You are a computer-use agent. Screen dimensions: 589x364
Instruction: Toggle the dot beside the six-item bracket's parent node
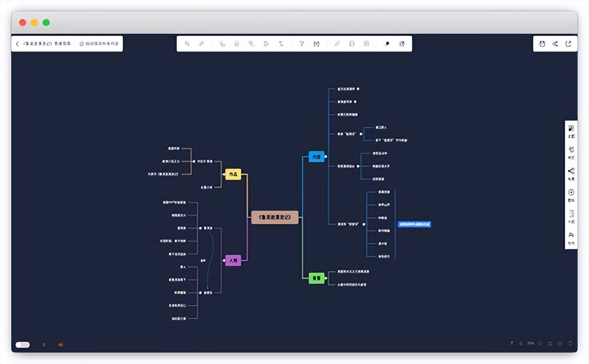click(364, 224)
